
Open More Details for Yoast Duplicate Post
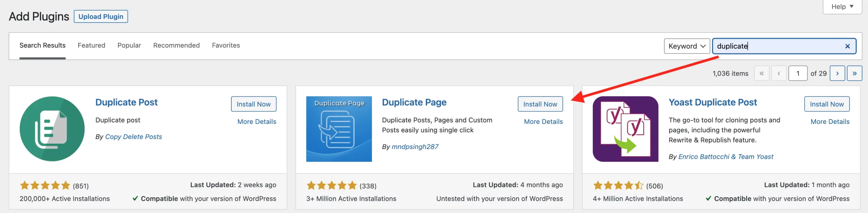click(830, 122)
